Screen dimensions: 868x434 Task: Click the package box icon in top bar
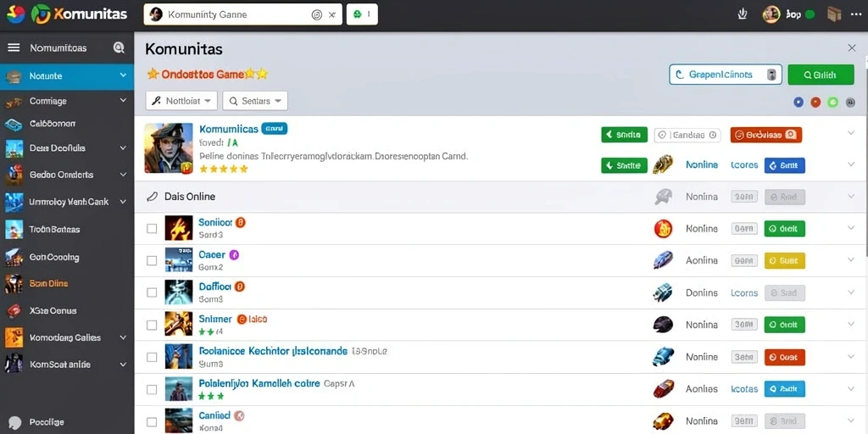click(x=834, y=14)
